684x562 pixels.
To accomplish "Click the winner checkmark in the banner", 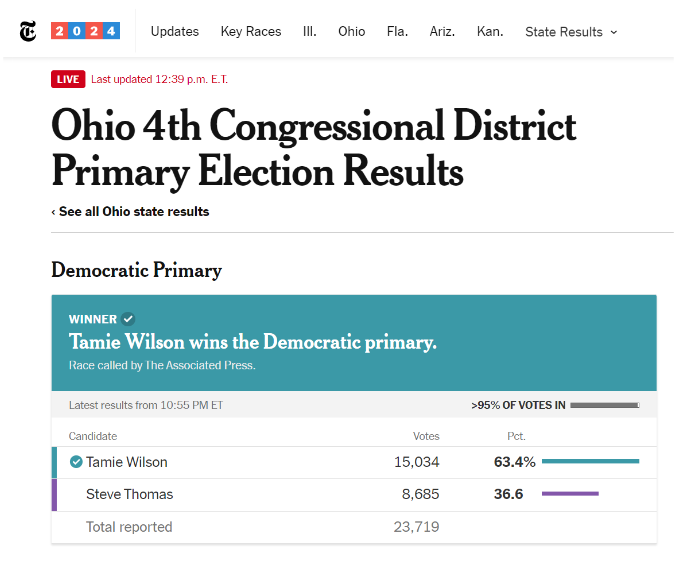I will coord(128,319).
